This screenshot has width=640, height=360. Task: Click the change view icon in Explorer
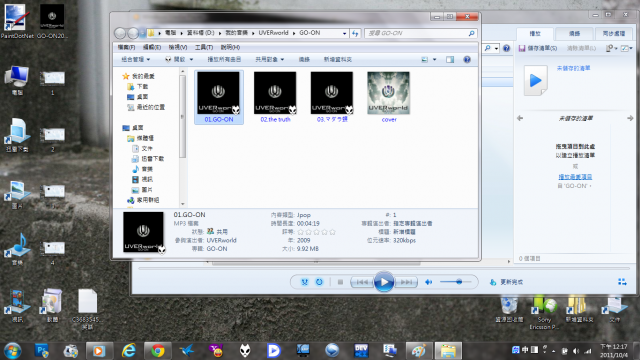(424, 60)
